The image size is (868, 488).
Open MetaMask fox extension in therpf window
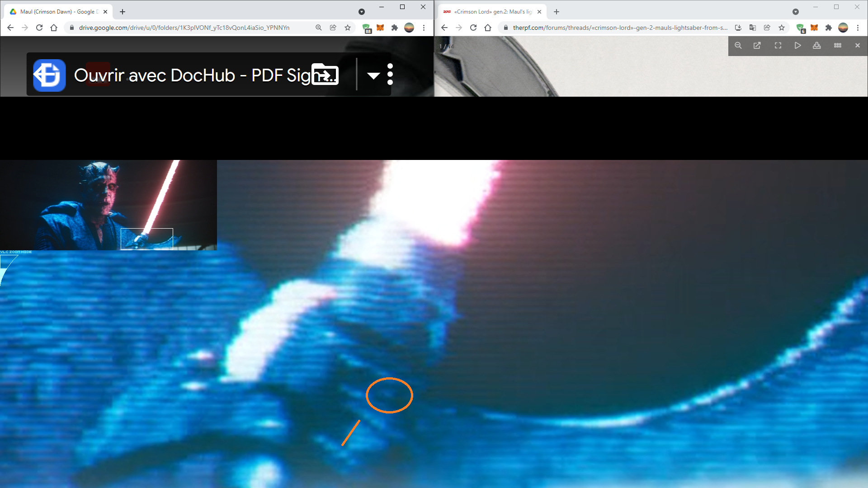click(x=814, y=28)
